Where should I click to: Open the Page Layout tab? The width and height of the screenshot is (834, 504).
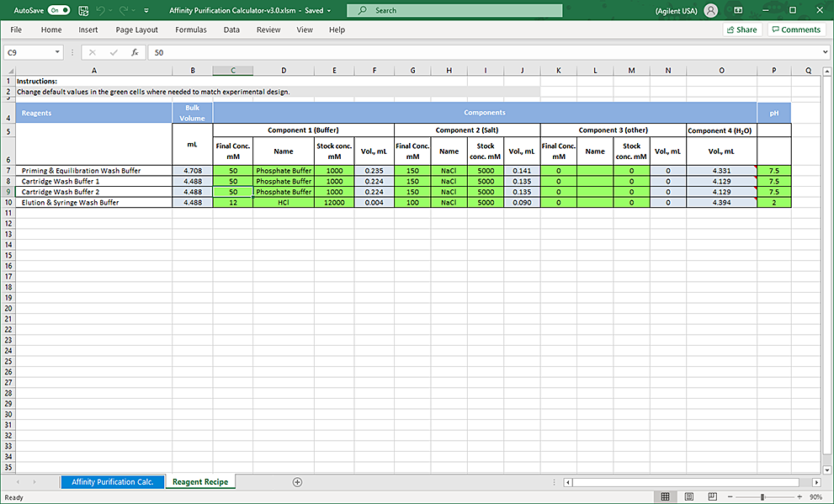pos(136,29)
